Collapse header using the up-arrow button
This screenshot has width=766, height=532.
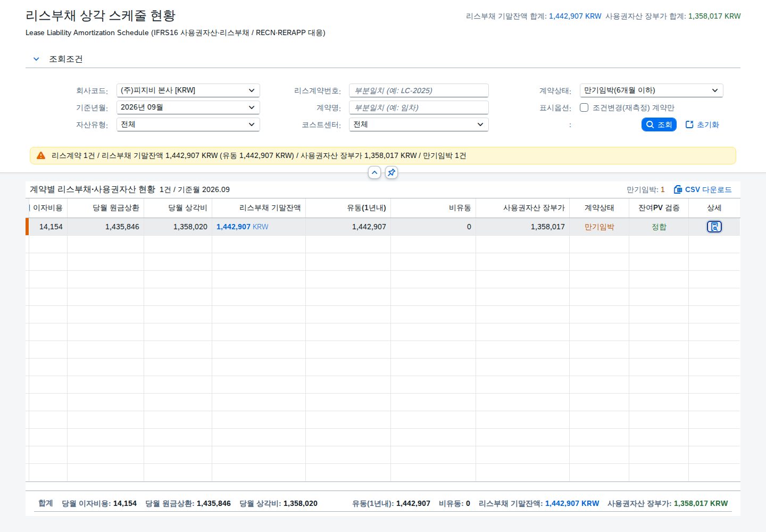pyautogui.click(x=374, y=172)
